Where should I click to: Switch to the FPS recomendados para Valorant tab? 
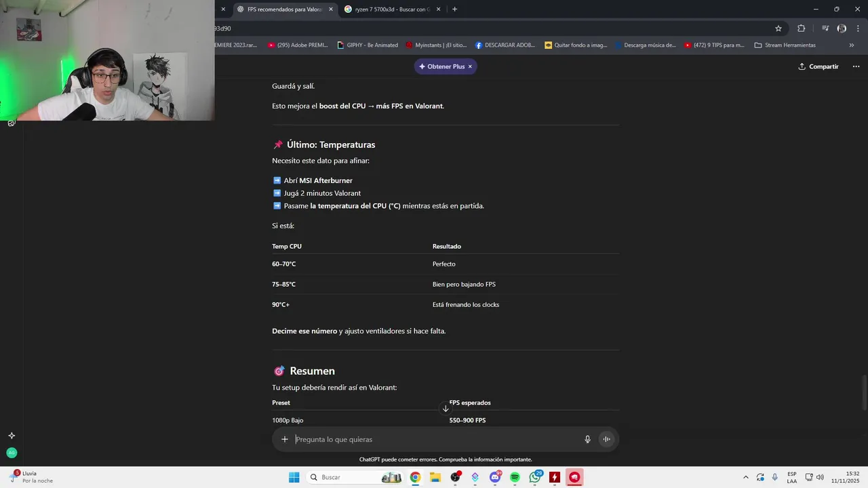point(285,9)
